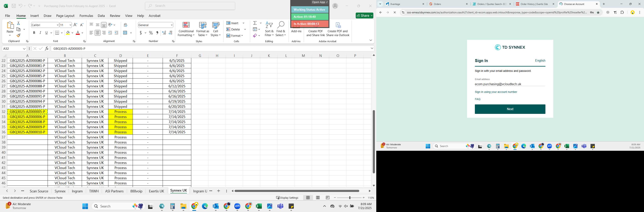Apply the red font color swatch
Viewport: 644px width, 212px height.
[x=78, y=33]
